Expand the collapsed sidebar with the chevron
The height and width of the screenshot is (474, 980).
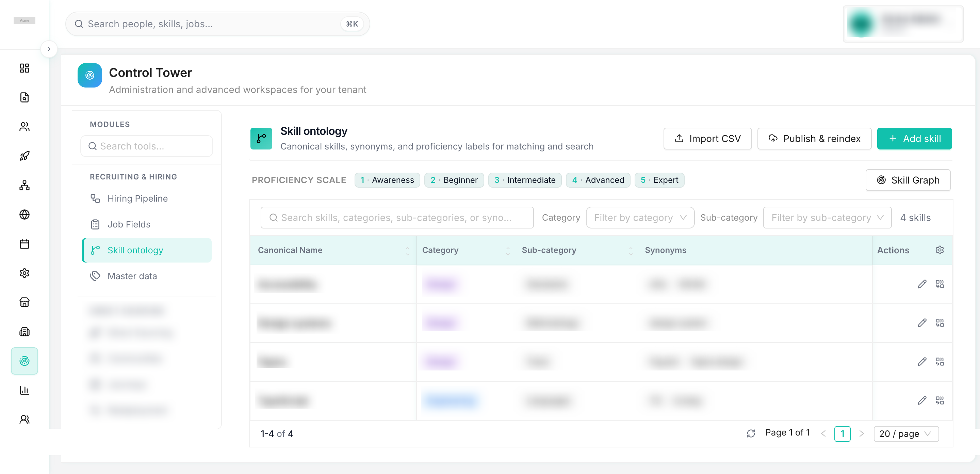point(49,49)
